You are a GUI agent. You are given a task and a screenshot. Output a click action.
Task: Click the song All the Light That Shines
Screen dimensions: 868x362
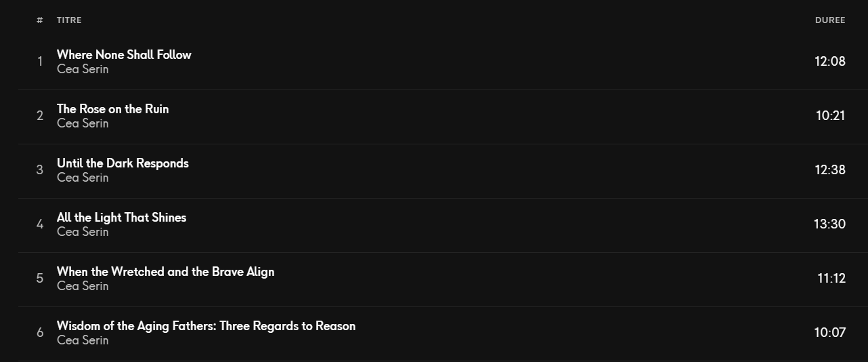pos(121,218)
